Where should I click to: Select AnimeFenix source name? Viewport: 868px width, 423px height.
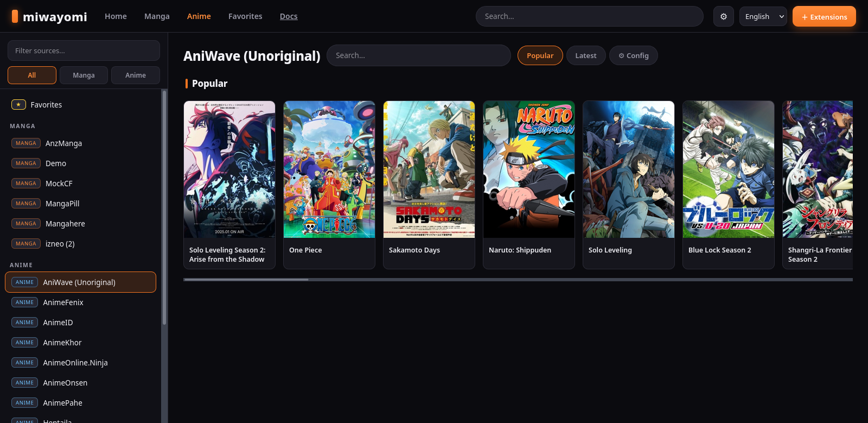click(63, 302)
